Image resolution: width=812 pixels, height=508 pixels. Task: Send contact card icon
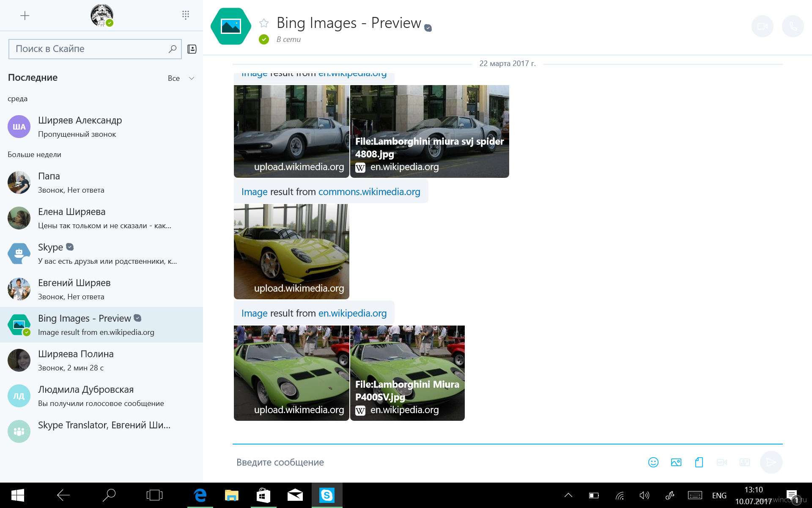click(x=745, y=462)
